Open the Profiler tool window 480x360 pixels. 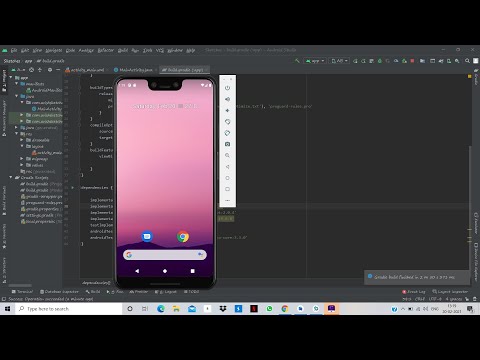pyautogui.click(x=139, y=291)
